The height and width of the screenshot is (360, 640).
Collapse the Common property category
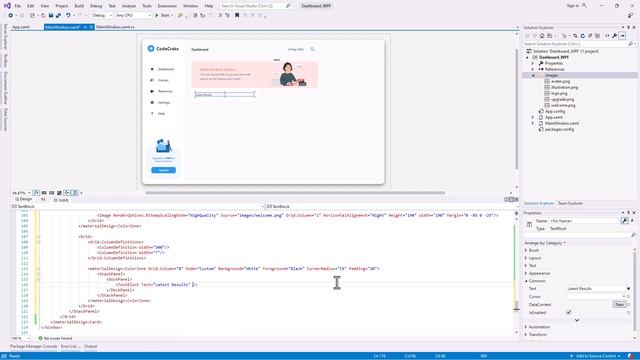click(526, 281)
